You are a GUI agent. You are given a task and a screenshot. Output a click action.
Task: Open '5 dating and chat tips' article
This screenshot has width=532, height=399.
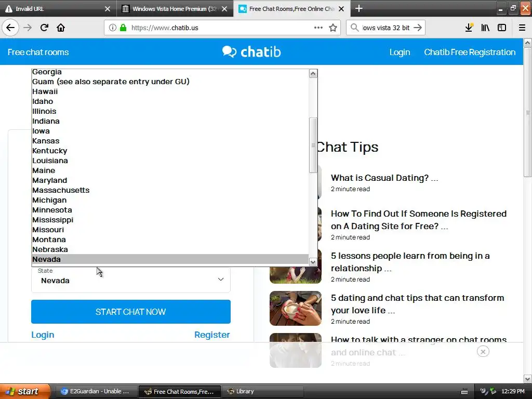417,304
